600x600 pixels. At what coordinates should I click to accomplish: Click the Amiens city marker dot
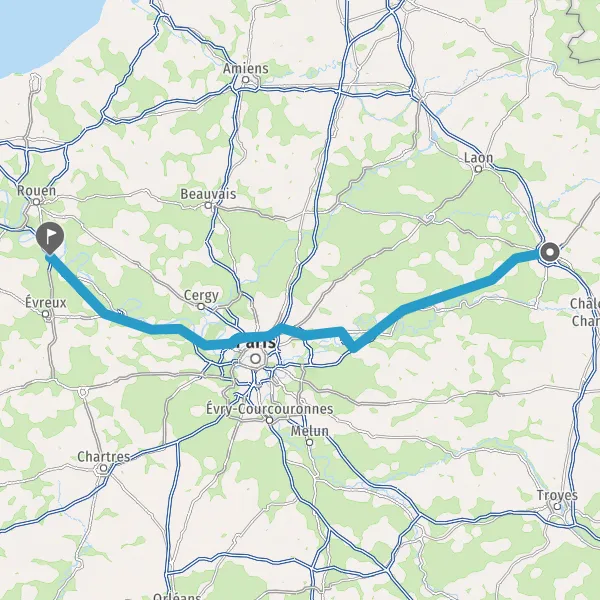tap(246, 80)
